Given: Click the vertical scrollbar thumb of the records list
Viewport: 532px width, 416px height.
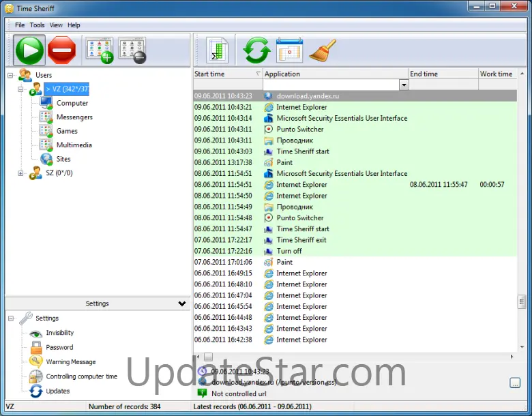Looking at the screenshot, I should pyautogui.click(x=522, y=302).
